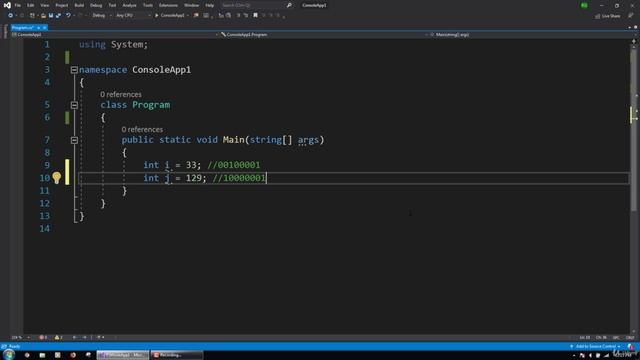Click the Navigate Backward toolbar icon
The image size is (640, 360).
(x=10, y=16)
